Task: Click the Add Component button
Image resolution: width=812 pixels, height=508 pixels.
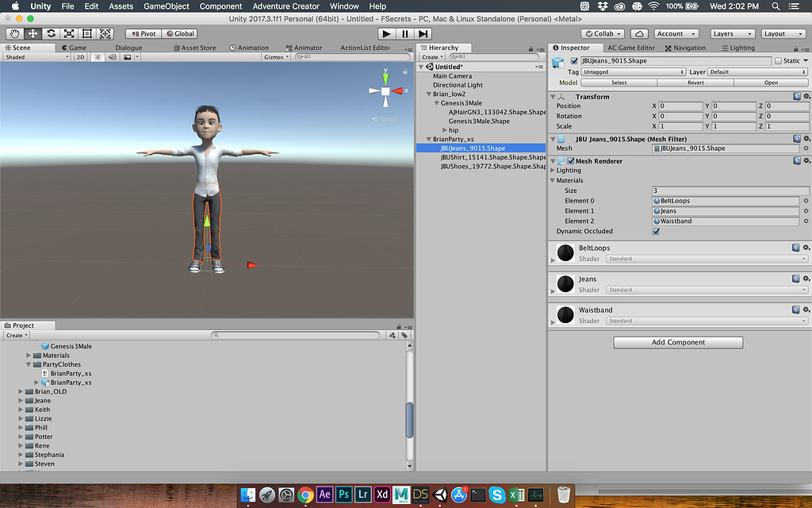Action: coord(677,342)
